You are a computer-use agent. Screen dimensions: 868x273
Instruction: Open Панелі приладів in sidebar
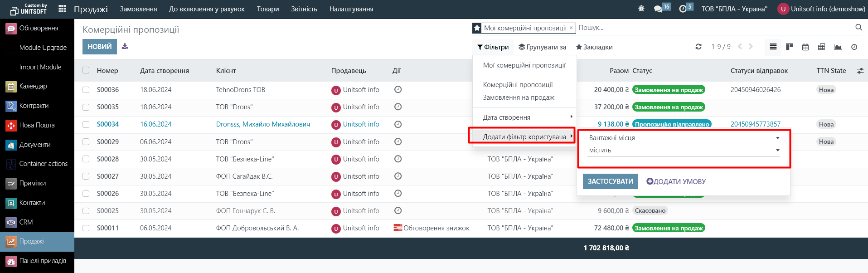37,261
